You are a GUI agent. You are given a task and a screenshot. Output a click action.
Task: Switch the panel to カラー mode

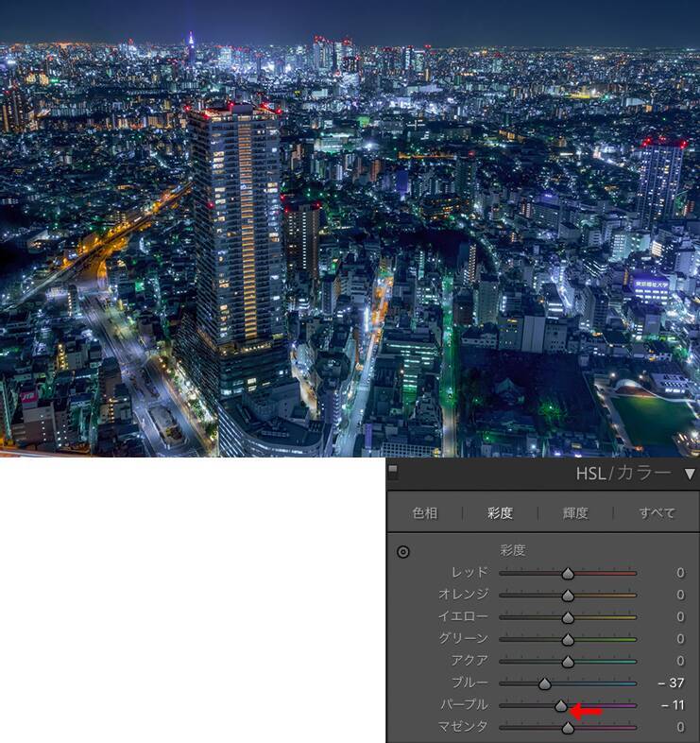644,474
